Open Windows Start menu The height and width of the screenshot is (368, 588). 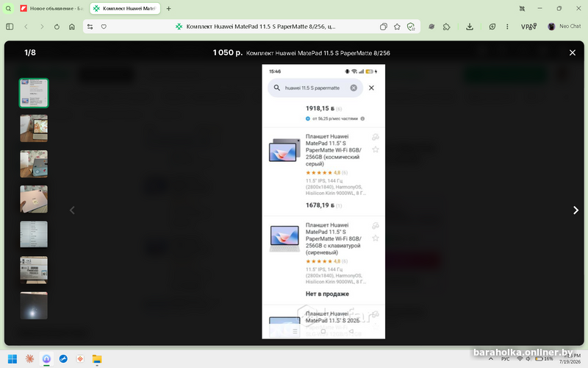click(x=12, y=359)
